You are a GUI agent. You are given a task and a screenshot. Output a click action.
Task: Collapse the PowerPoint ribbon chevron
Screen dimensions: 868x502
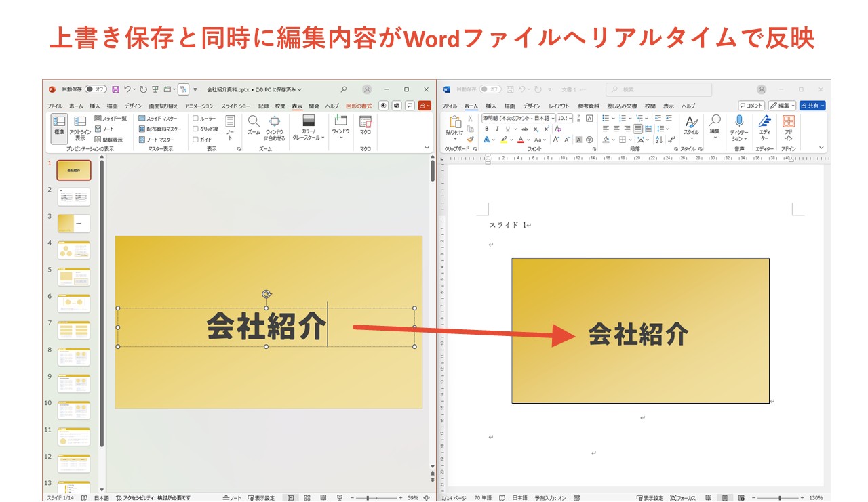click(427, 148)
